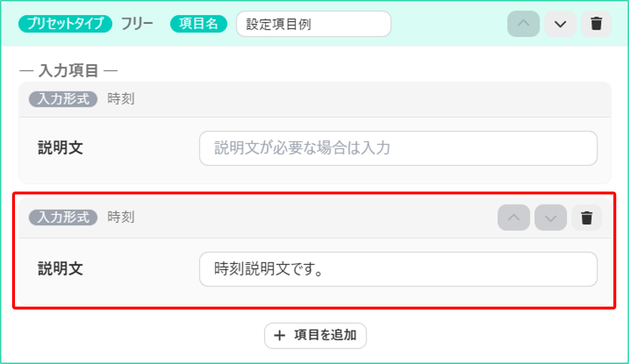Click the second item's 時刻 format text
This screenshot has height=364, width=629.
tap(121, 217)
